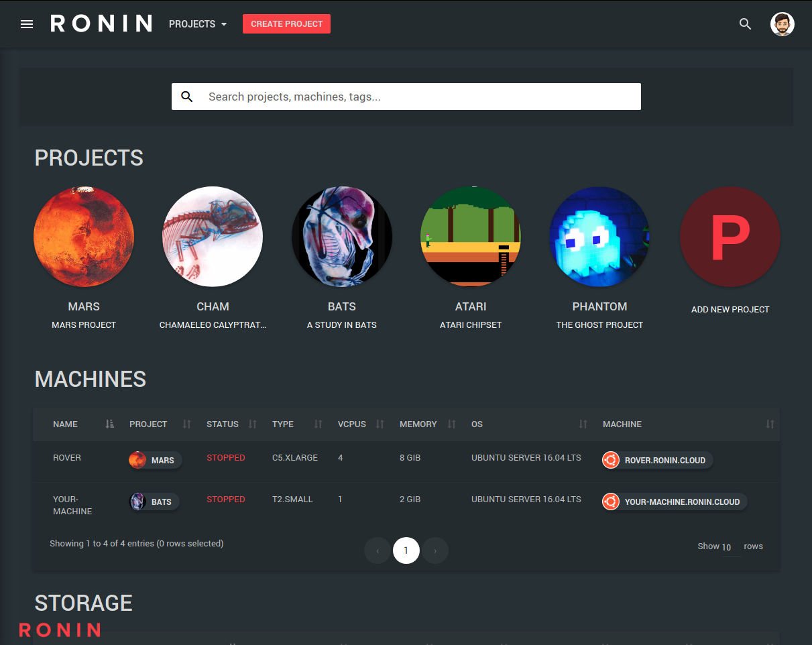
Task: Sort machines by PROJECT column arrows
Action: [x=187, y=424]
